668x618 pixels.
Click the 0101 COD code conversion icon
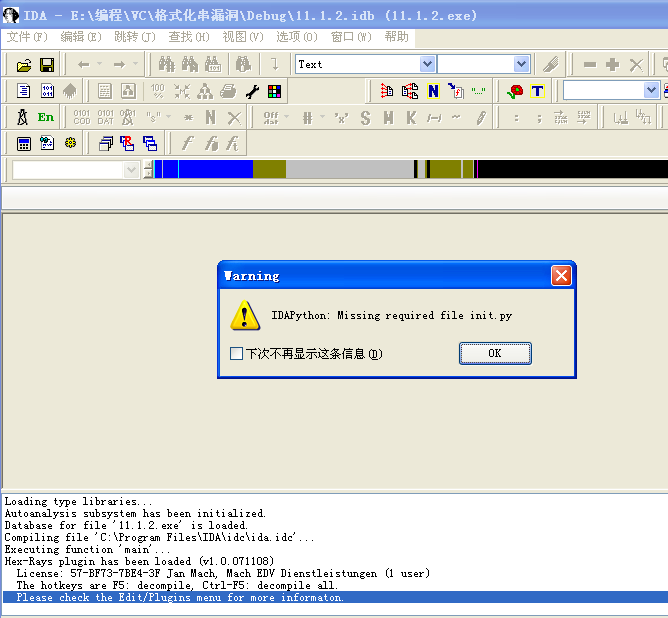click(x=82, y=117)
